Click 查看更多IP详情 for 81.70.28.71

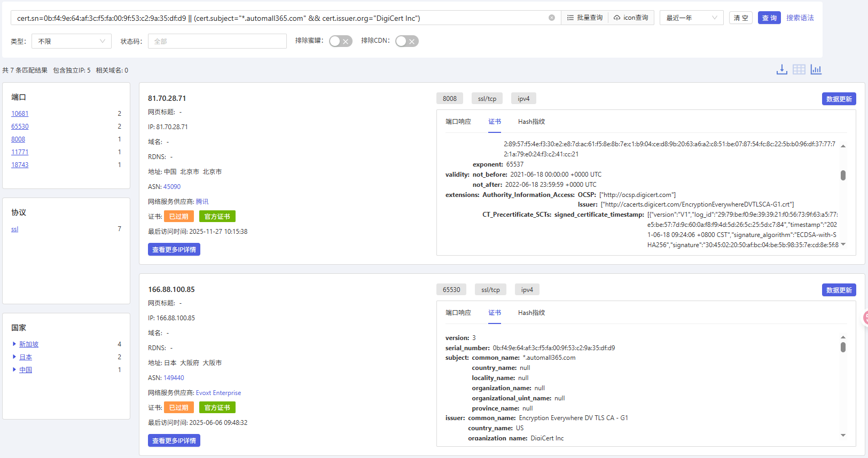click(x=174, y=249)
